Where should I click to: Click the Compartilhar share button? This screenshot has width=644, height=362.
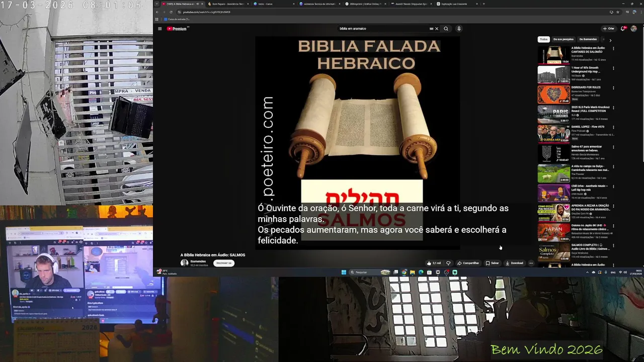click(468, 263)
